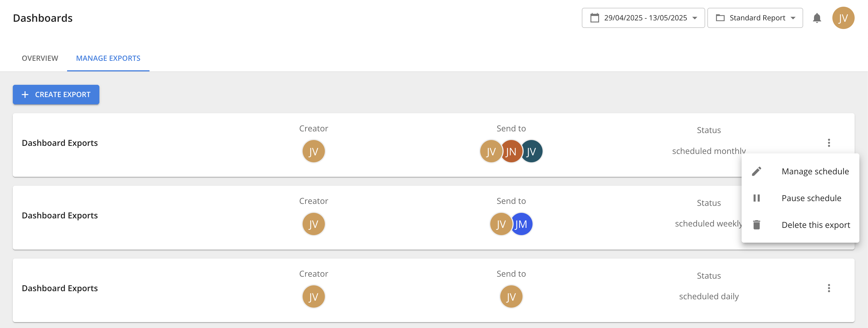
Task: Click the JN recipient avatar in the monthly export
Action: pyautogui.click(x=511, y=151)
